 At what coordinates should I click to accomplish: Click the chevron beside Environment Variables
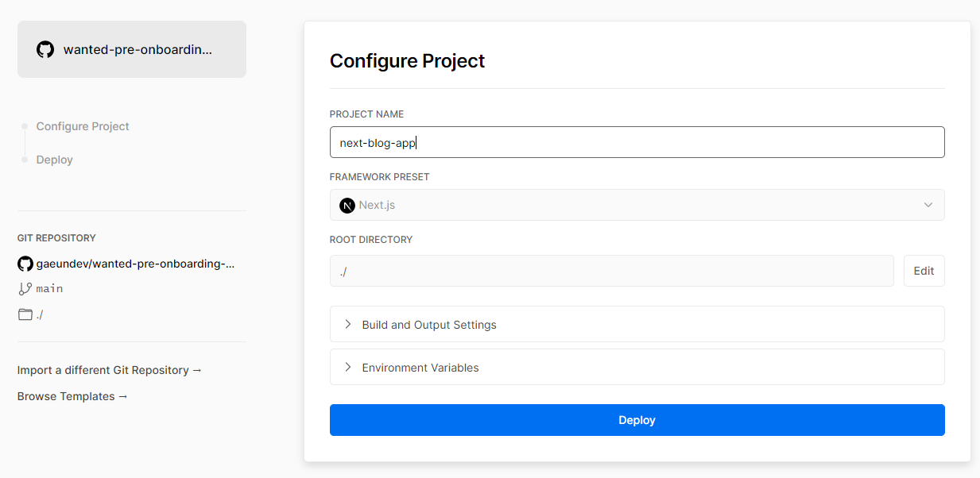pos(348,367)
